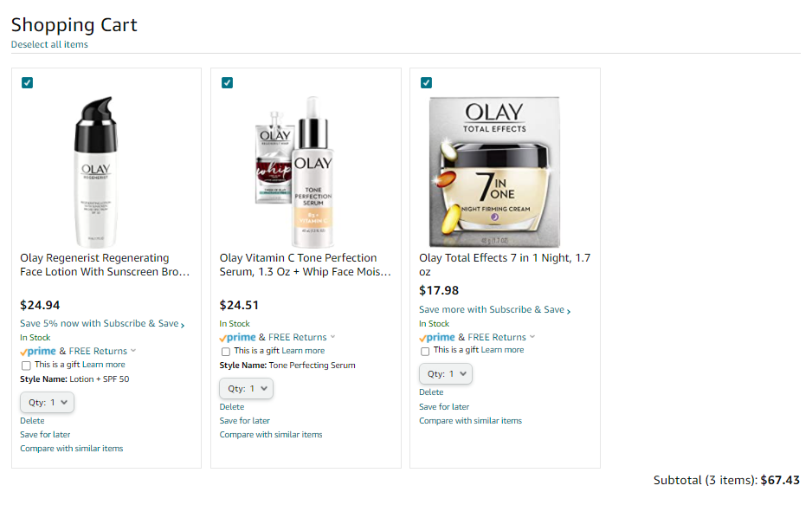Change quantity dropdown for Olay Total Effects
This screenshot has height=505, width=812.
(x=446, y=374)
